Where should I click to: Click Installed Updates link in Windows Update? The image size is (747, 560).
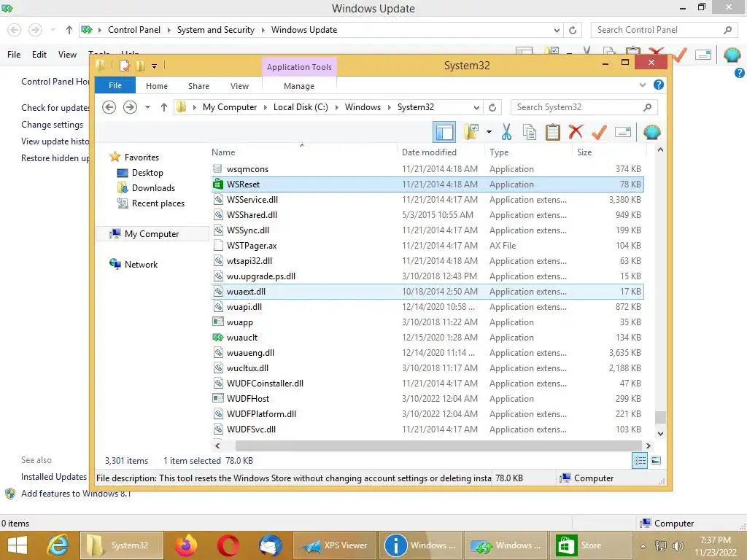54,477
